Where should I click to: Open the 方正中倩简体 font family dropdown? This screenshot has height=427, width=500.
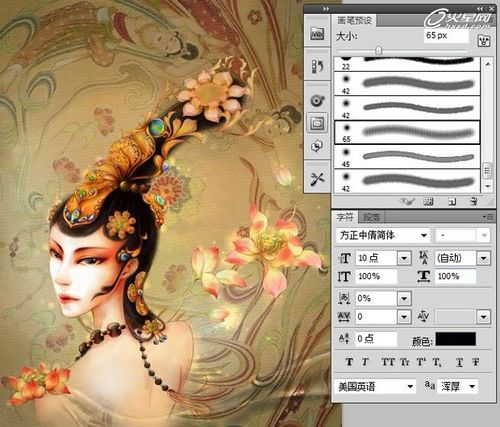[x=424, y=235]
